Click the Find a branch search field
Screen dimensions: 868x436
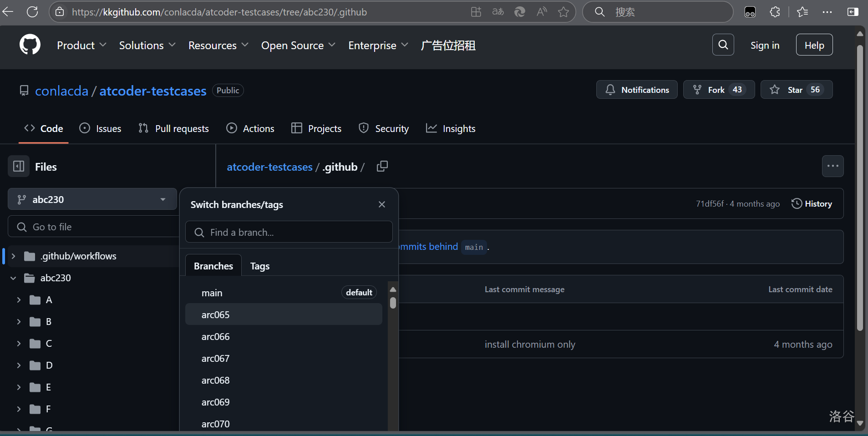click(289, 232)
